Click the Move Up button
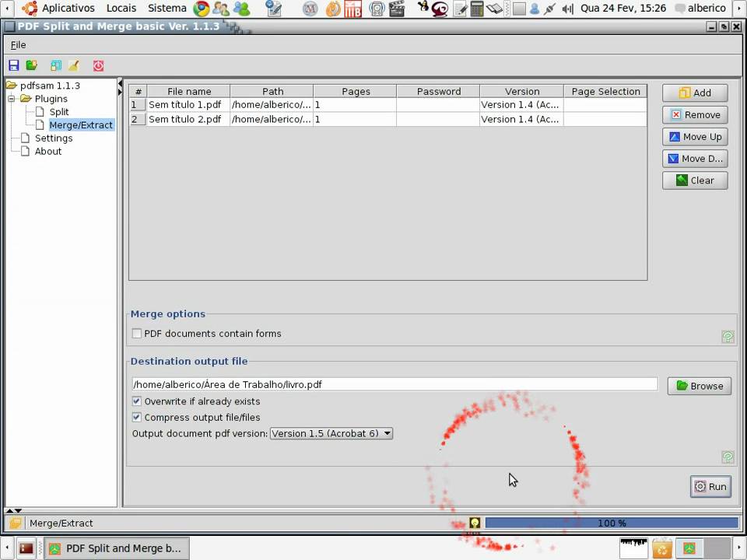Image resolution: width=747 pixels, height=560 pixels. (x=695, y=137)
